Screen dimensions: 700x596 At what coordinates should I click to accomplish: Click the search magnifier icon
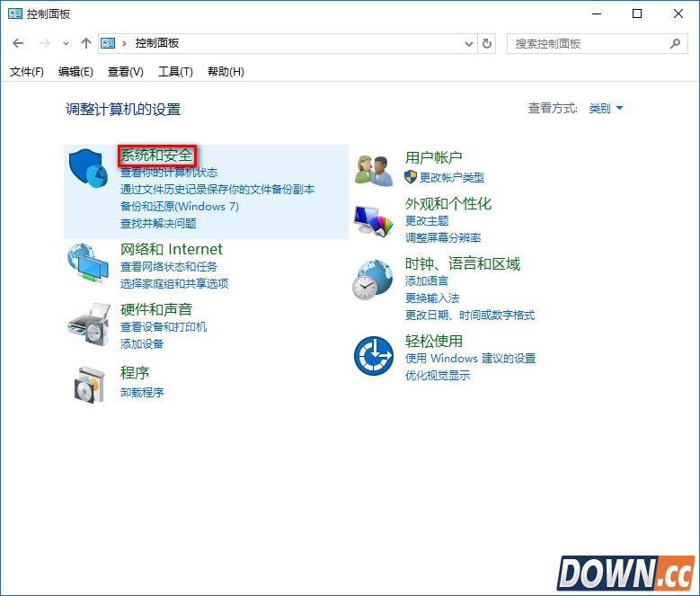pyautogui.click(x=676, y=43)
